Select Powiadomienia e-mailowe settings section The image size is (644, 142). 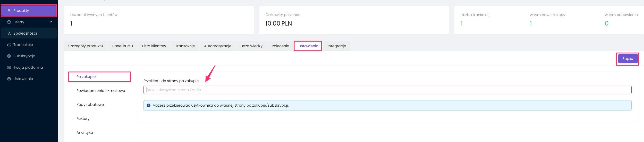click(100, 91)
